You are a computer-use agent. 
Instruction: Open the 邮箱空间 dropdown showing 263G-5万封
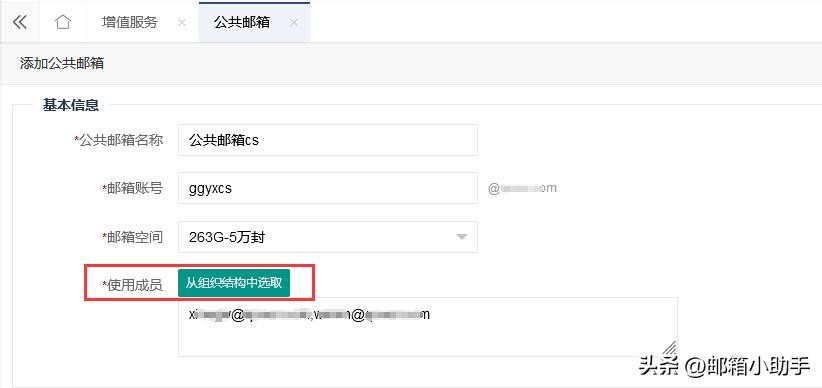point(328,237)
